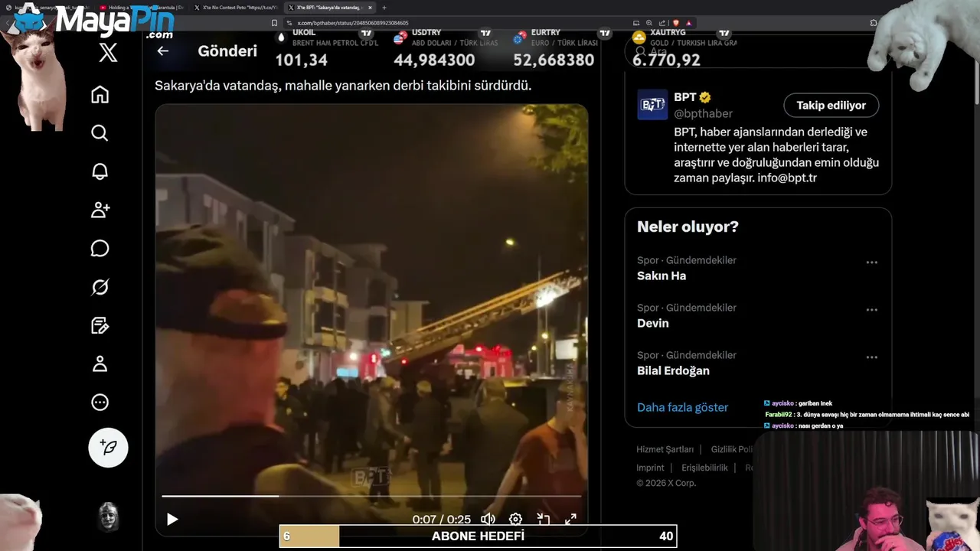Close the X'te BPT browser tab

tap(371, 8)
